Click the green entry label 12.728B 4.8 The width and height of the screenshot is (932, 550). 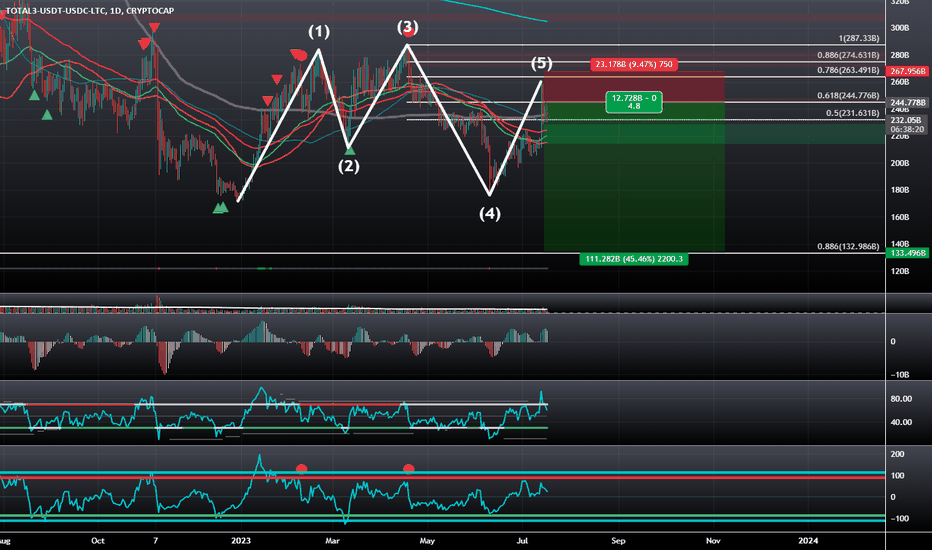[x=634, y=102]
